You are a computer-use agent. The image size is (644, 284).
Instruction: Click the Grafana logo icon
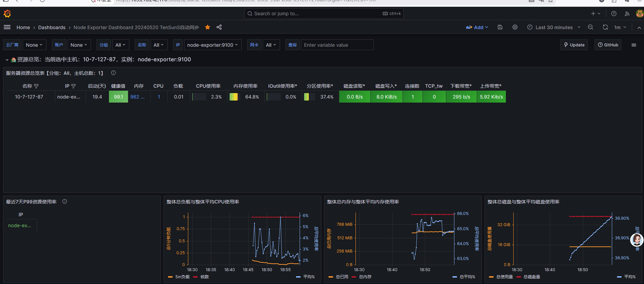[x=7, y=14]
